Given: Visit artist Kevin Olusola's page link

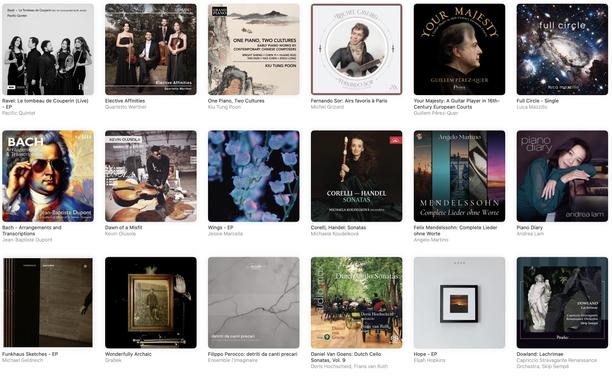Looking at the screenshot, I should pos(120,233).
